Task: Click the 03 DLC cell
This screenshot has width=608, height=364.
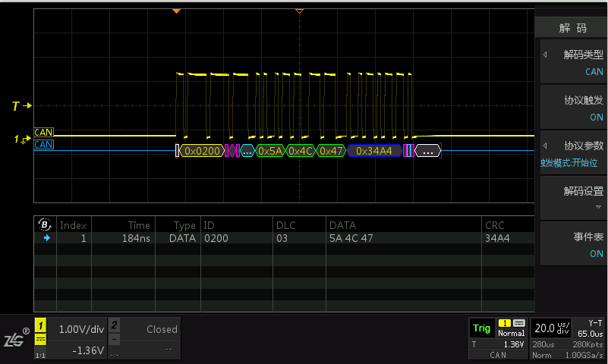Action: (x=282, y=238)
